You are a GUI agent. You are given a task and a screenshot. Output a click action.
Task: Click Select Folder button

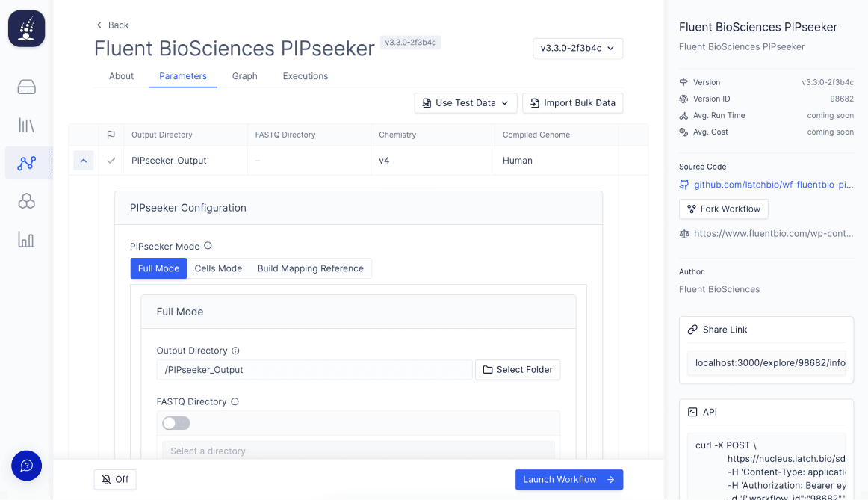pyautogui.click(x=518, y=370)
